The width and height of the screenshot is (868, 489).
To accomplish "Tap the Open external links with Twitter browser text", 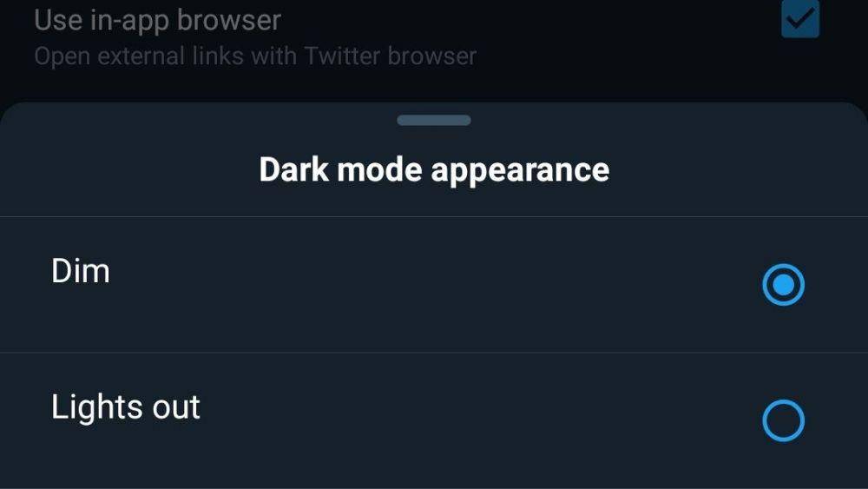I will point(255,56).
